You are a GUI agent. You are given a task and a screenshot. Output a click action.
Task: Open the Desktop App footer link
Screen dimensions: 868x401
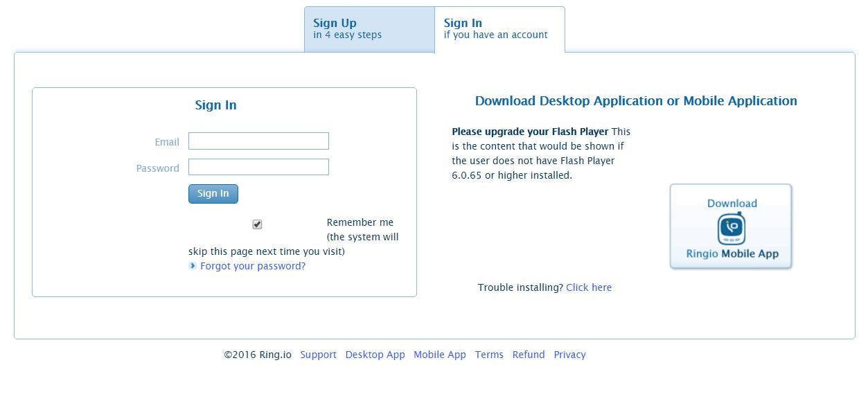(375, 355)
